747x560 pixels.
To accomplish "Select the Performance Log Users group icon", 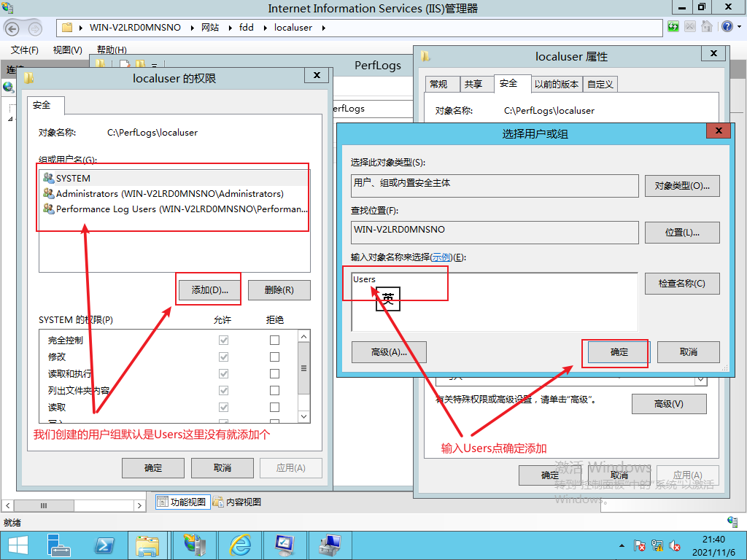I will coord(48,209).
